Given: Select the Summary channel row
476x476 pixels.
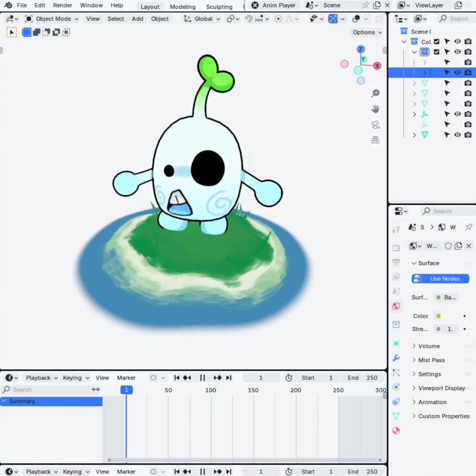Looking at the screenshot, I should click(52, 401).
